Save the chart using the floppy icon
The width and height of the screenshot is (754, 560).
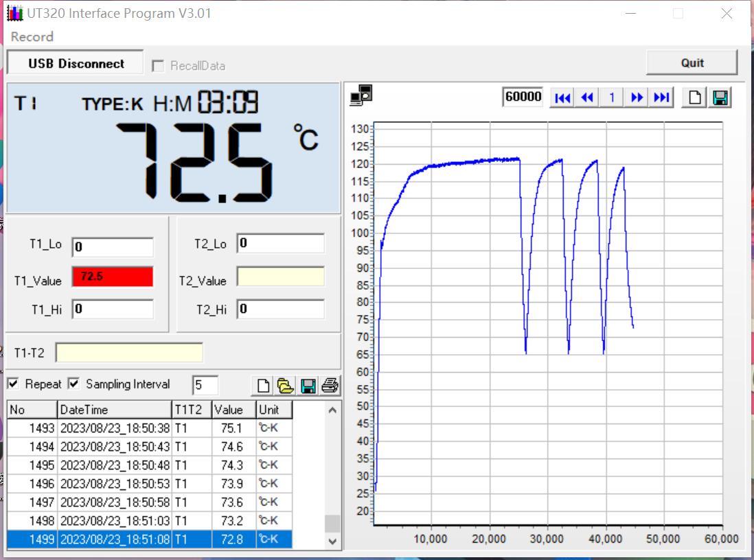(720, 97)
